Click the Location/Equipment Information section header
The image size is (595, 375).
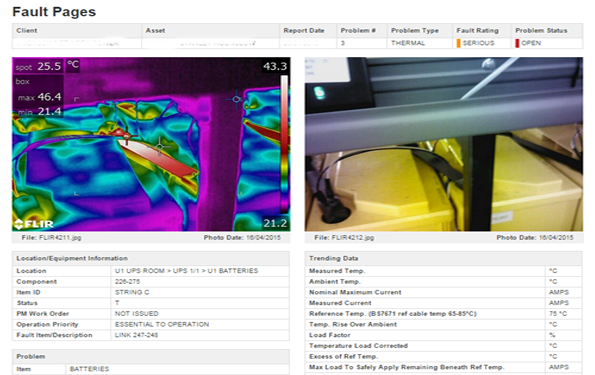tap(72, 258)
